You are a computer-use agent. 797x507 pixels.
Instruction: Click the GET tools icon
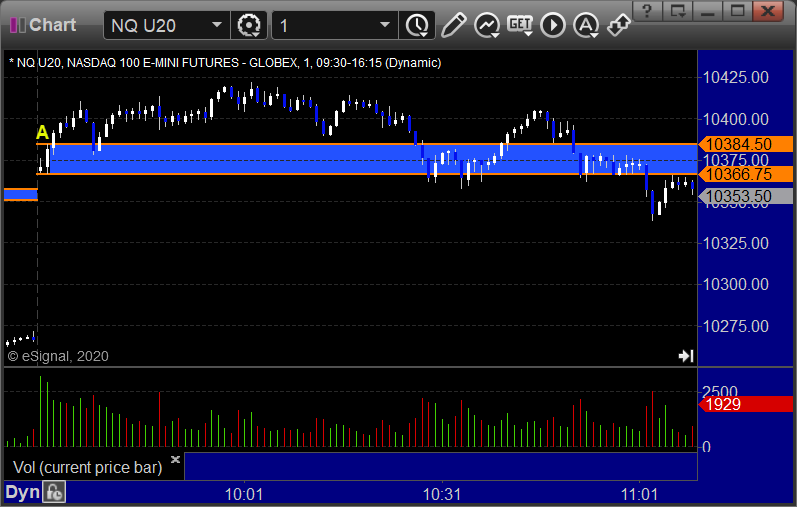(520, 25)
